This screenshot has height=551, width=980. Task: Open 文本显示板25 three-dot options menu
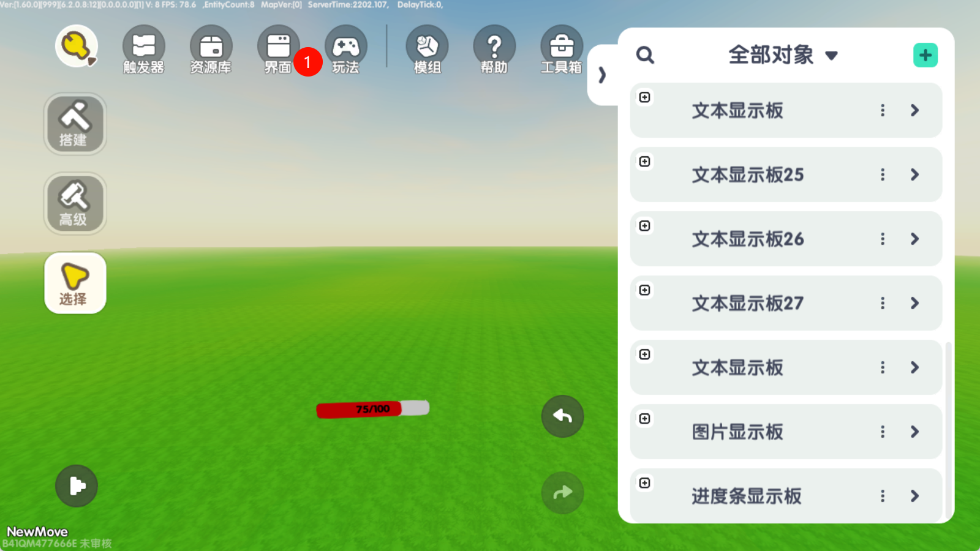pyautogui.click(x=883, y=174)
